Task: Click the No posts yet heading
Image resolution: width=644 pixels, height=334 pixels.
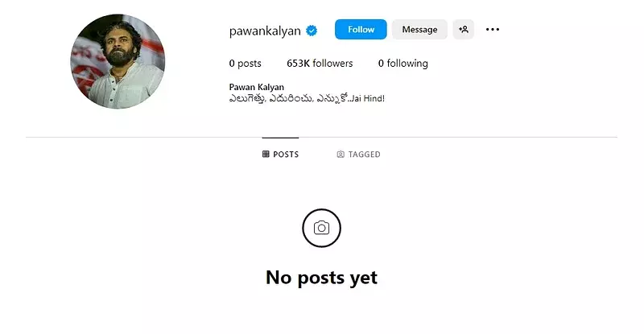Action: point(321,278)
